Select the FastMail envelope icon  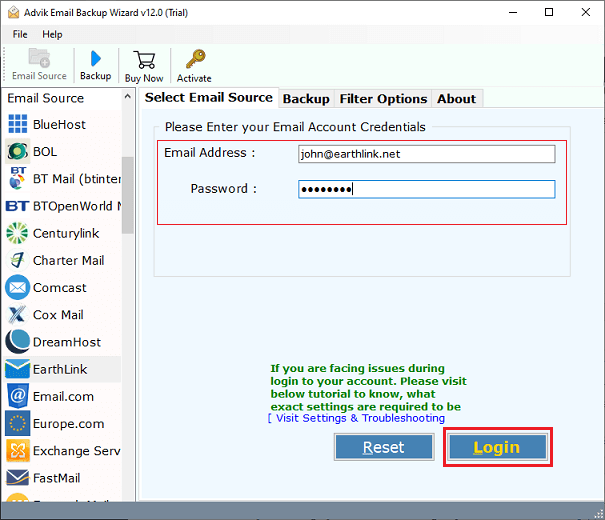coord(17,478)
